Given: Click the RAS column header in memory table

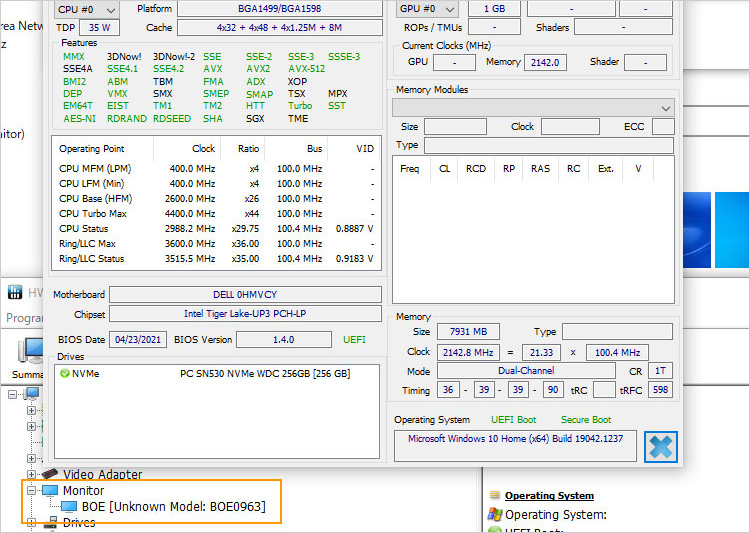Looking at the screenshot, I should 540,169.
